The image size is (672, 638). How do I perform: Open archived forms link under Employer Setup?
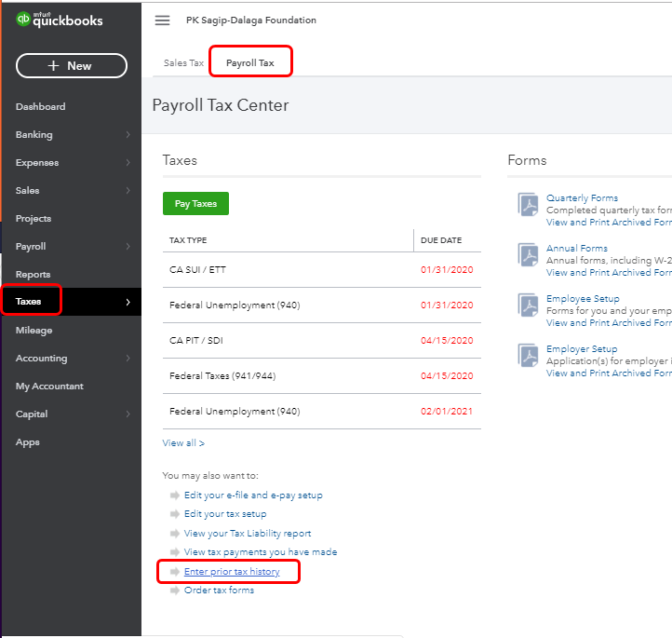609,373
